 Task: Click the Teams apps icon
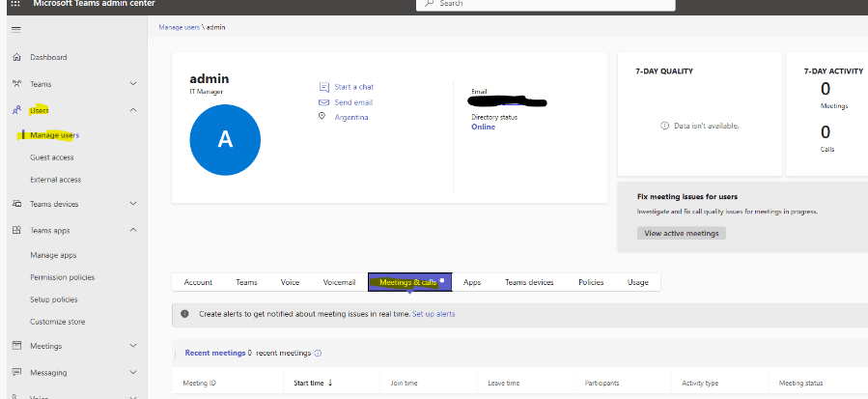17,230
